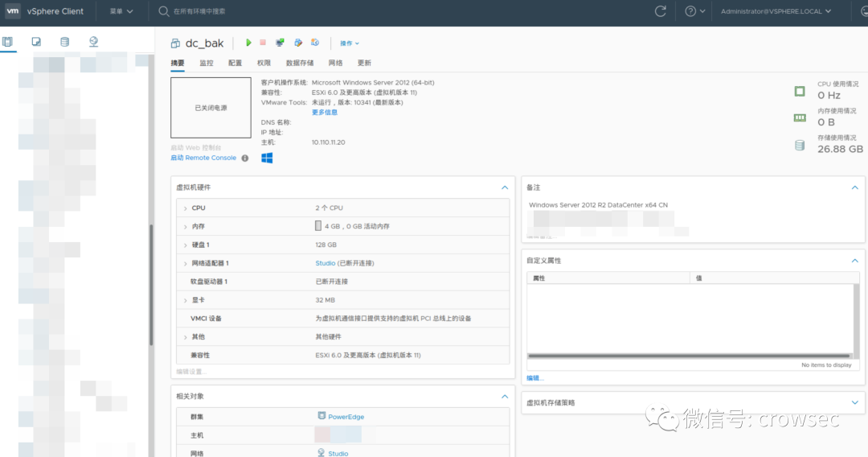Click the Studio network icon in related objects
Viewport: 868px width, 457px height.
[321, 452]
